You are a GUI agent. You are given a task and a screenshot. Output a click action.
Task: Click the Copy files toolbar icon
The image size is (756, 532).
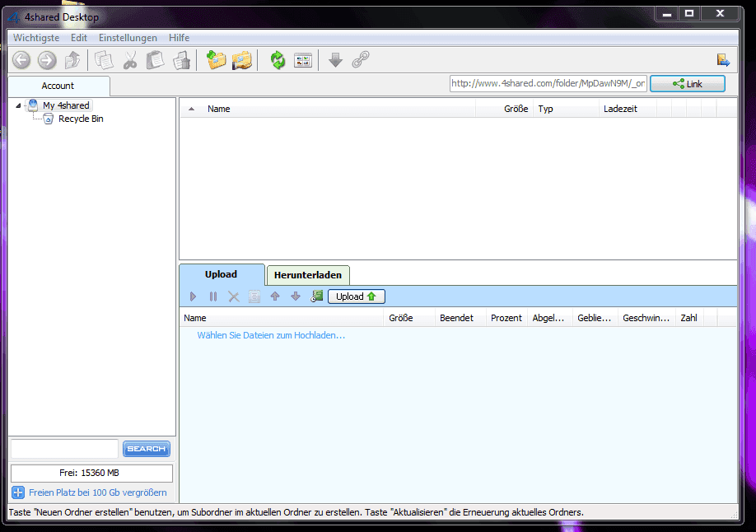click(104, 60)
